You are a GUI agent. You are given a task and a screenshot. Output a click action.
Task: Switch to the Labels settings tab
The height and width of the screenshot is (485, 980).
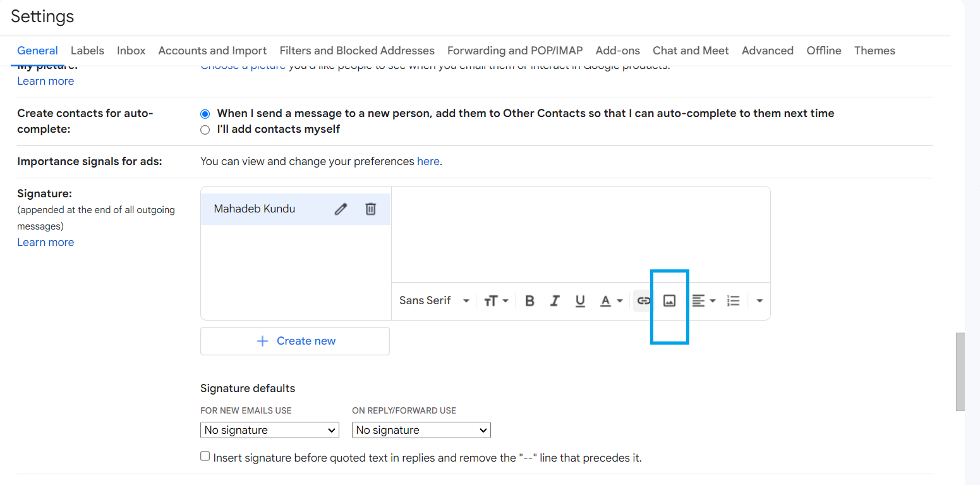click(x=87, y=51)
